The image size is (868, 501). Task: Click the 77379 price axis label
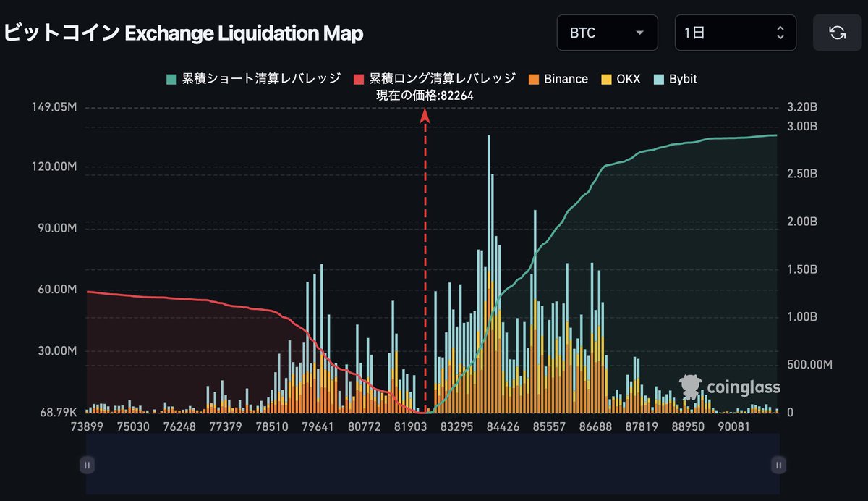(x=227, y=426)
